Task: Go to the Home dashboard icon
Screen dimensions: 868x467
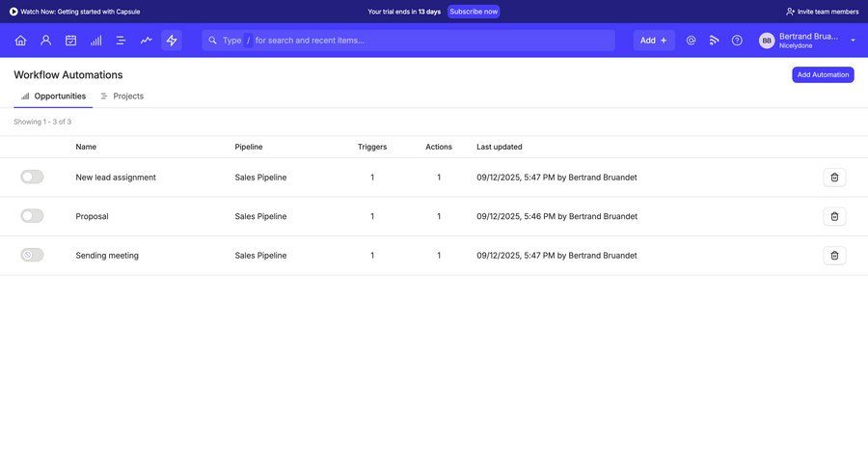Action: (20, 41)
